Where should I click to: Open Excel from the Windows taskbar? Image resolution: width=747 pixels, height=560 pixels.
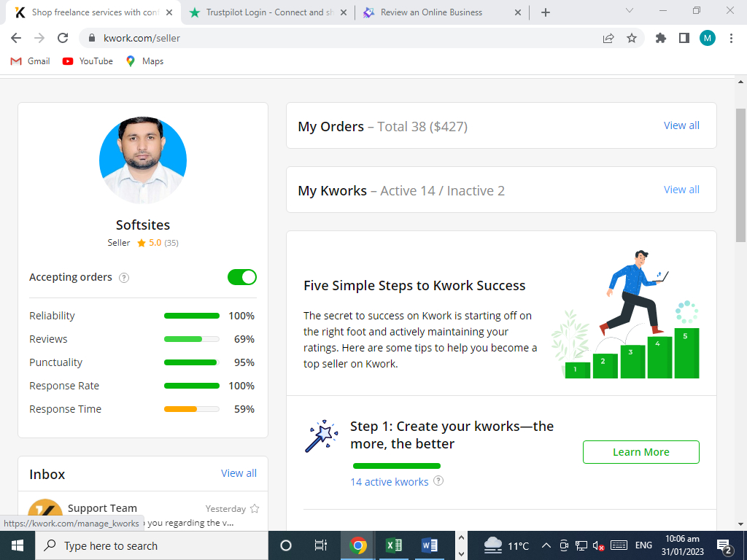(x=394, y=545)
